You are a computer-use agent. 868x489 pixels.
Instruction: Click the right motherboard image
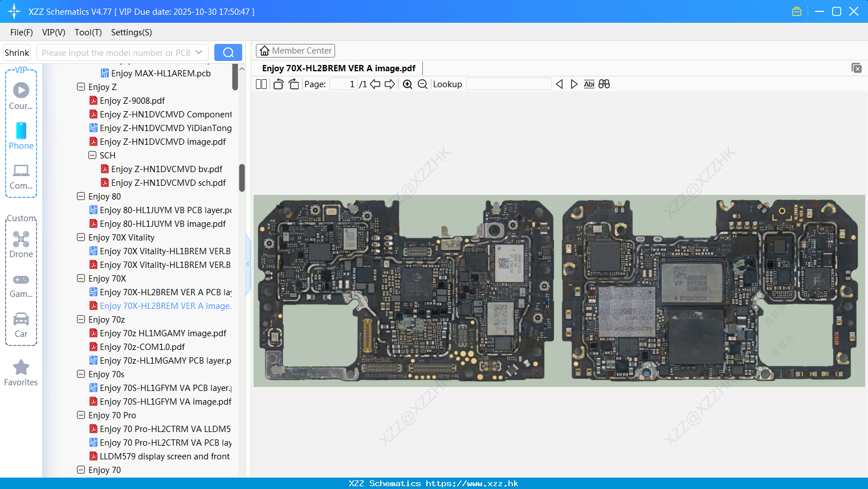tap(710, 291)
